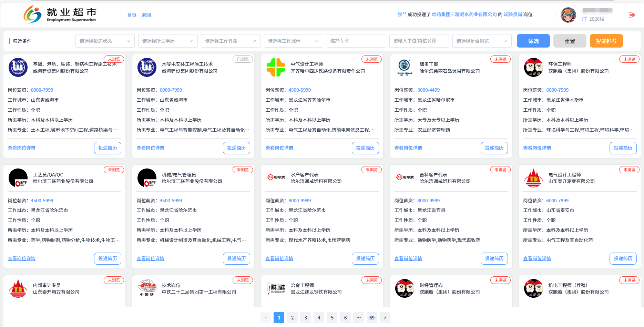The image size is (644, 327).
Task: Click the 山东泰开箱变 logo on the 内部审计专员 card
Action: (18, 288)
